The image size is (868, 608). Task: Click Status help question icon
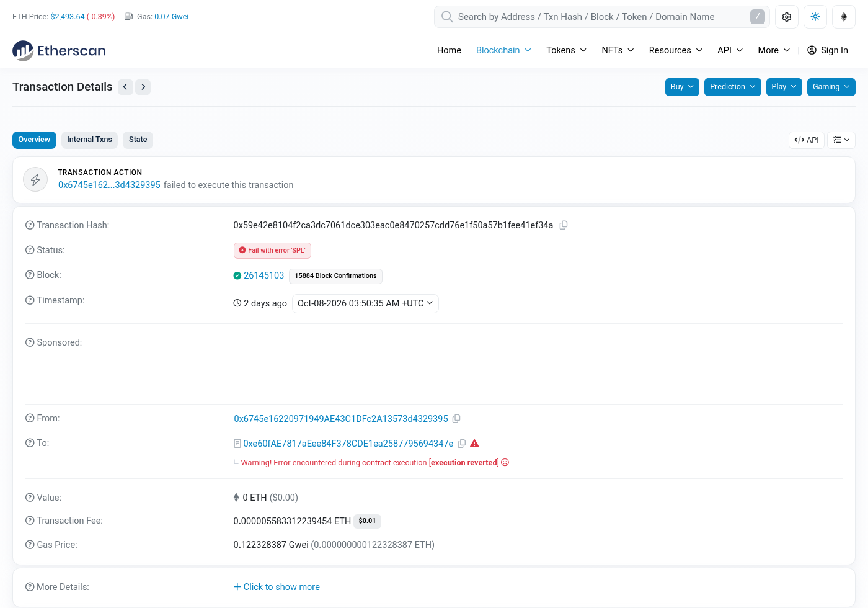coord(30,250)
